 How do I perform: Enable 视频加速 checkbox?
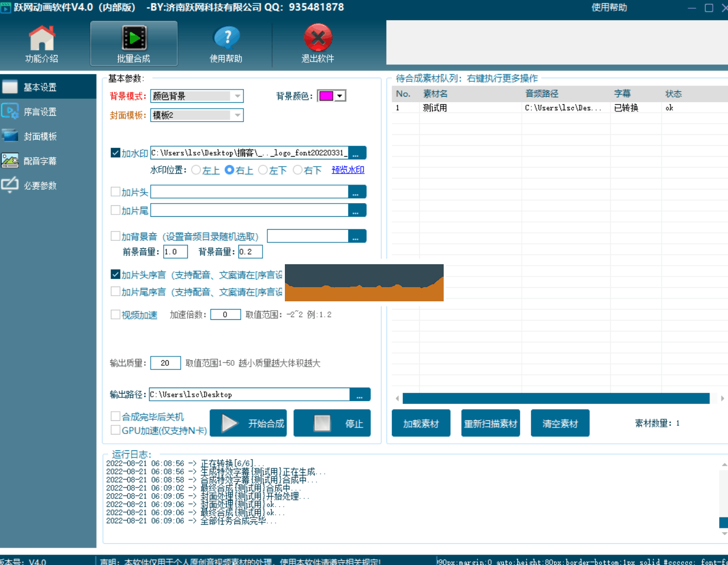115,314
